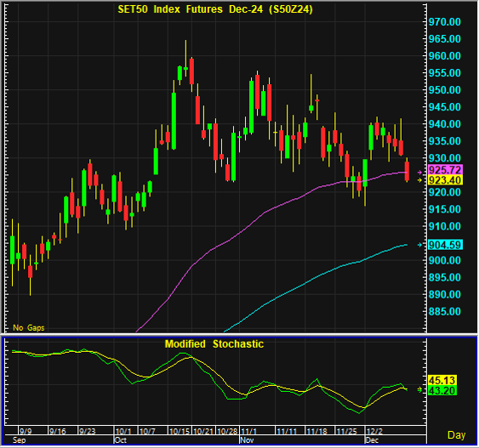Click the SET50 Index Futures Dec-24 chart title
The height and width of the screenshot is (448, 479).
215,9
